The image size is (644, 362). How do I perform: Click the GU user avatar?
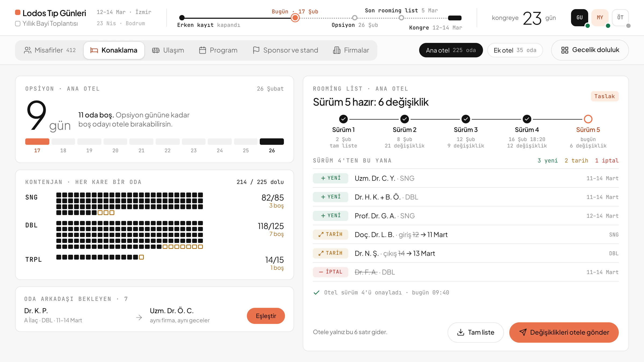[x=580, y=17]
